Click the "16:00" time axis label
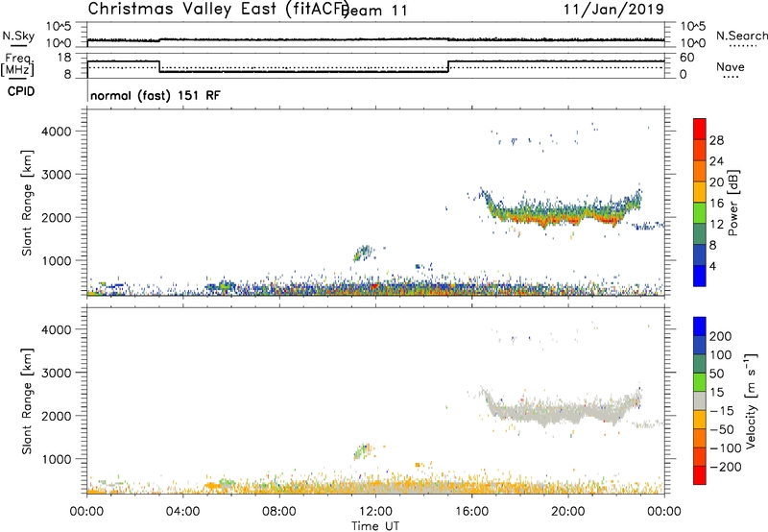Viewport: 768px width, 532px height. pos(471,512)
